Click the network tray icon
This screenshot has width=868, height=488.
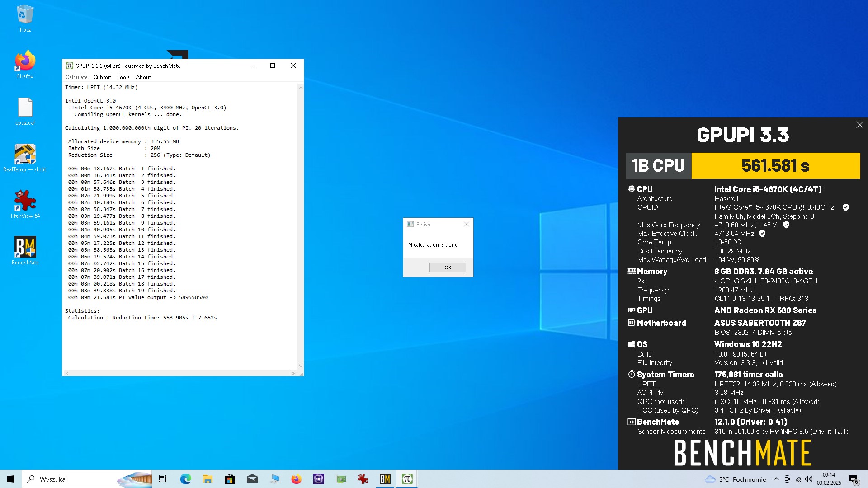798,479
